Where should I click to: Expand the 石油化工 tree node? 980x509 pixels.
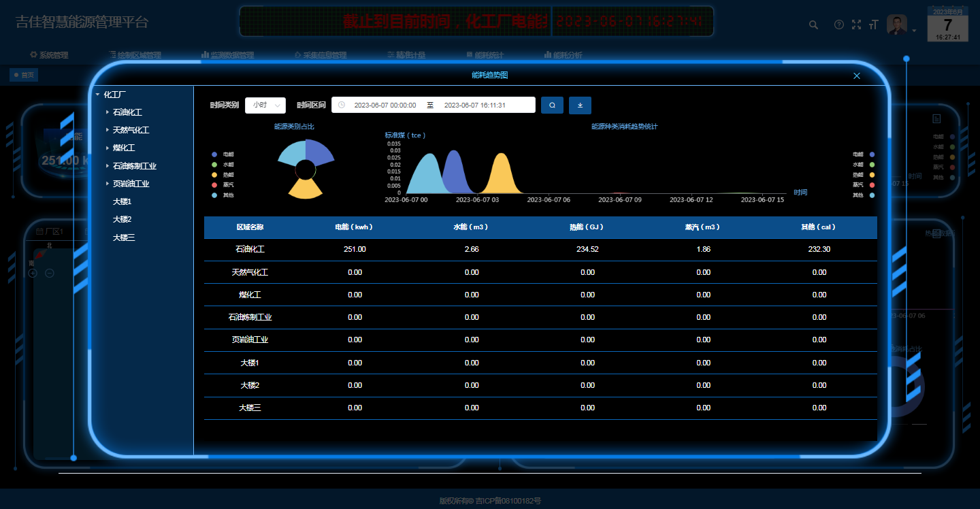click(108, 112)
